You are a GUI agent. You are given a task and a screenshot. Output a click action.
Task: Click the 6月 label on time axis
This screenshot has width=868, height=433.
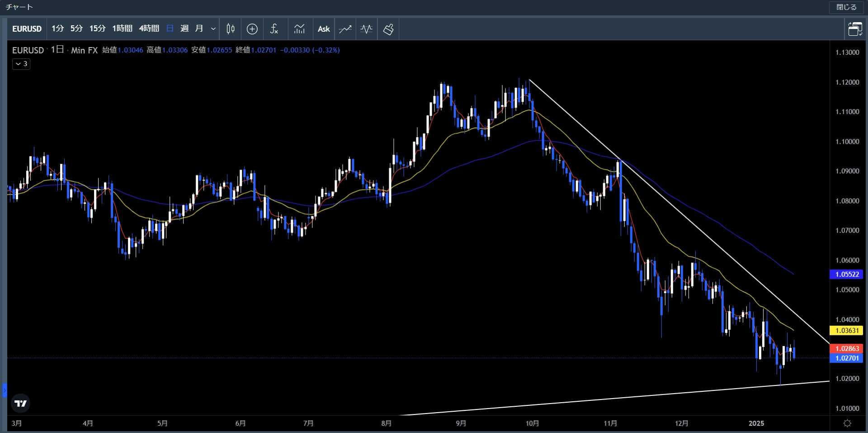[x=241, y=423]
